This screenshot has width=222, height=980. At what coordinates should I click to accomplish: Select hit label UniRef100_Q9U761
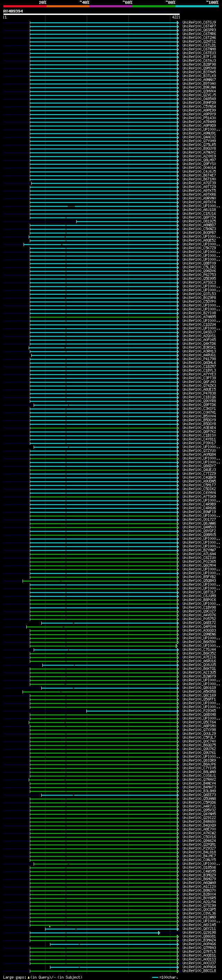(199, 753)
